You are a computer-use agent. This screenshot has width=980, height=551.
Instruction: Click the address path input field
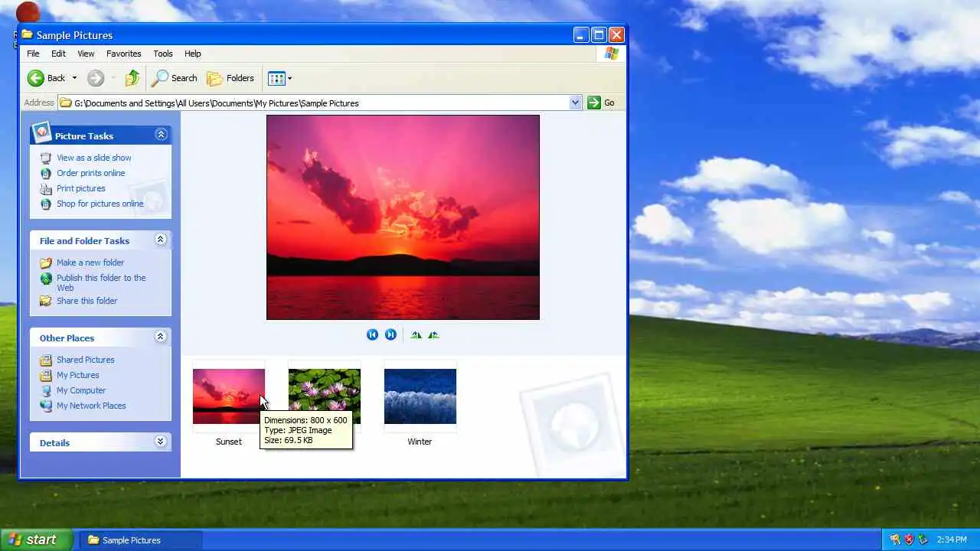(320, 103)
